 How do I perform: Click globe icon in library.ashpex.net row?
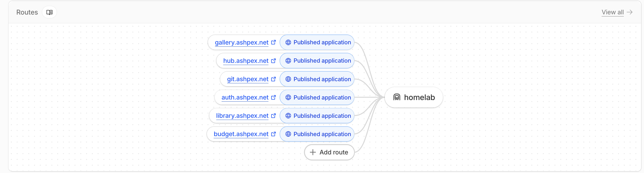pyautogui.click(x=288, y=116)
